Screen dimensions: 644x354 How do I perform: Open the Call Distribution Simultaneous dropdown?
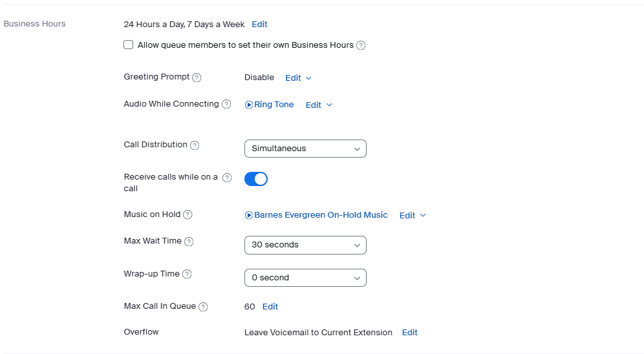[305, 149]
